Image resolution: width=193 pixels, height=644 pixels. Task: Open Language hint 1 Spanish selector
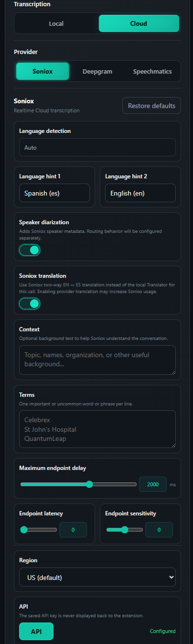pyautogui.click(x=54, y=193)
